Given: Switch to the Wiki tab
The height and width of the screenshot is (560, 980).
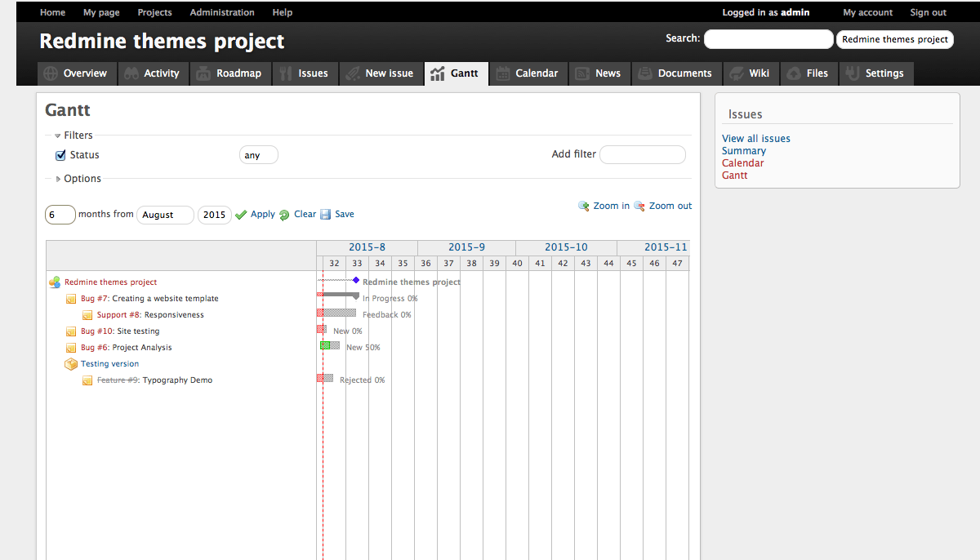Looking at the screenshot, I should point(751,73).
